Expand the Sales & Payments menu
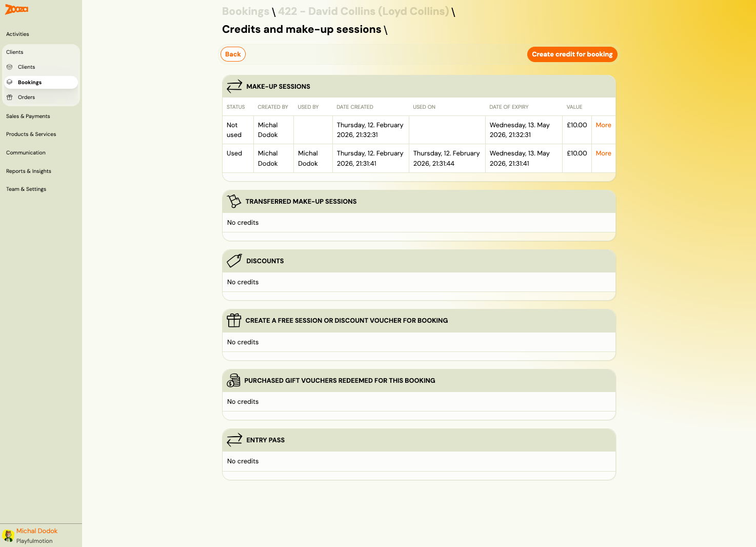Image resolution: width=756 pixels, height=547 pixels. coord(28,116)
